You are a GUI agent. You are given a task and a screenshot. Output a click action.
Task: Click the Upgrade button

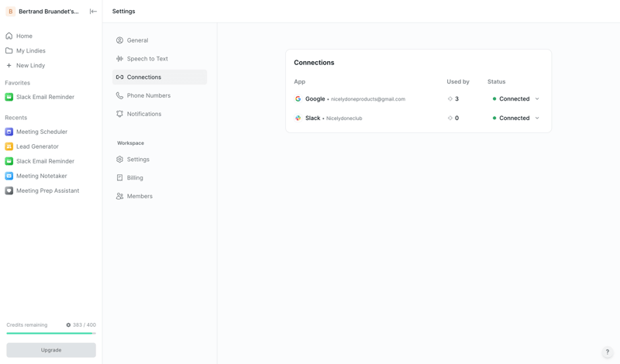[51, 350]
